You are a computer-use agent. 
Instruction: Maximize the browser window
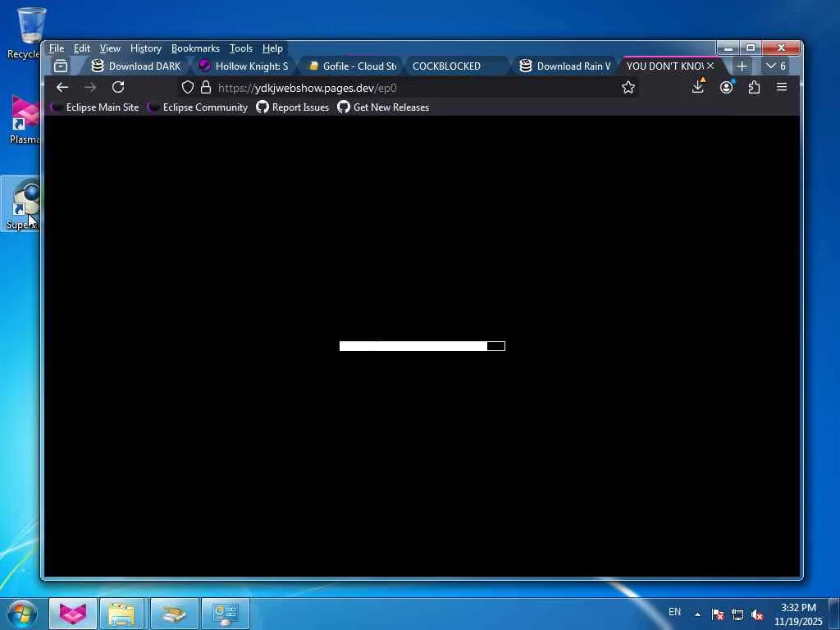(751, 48)
